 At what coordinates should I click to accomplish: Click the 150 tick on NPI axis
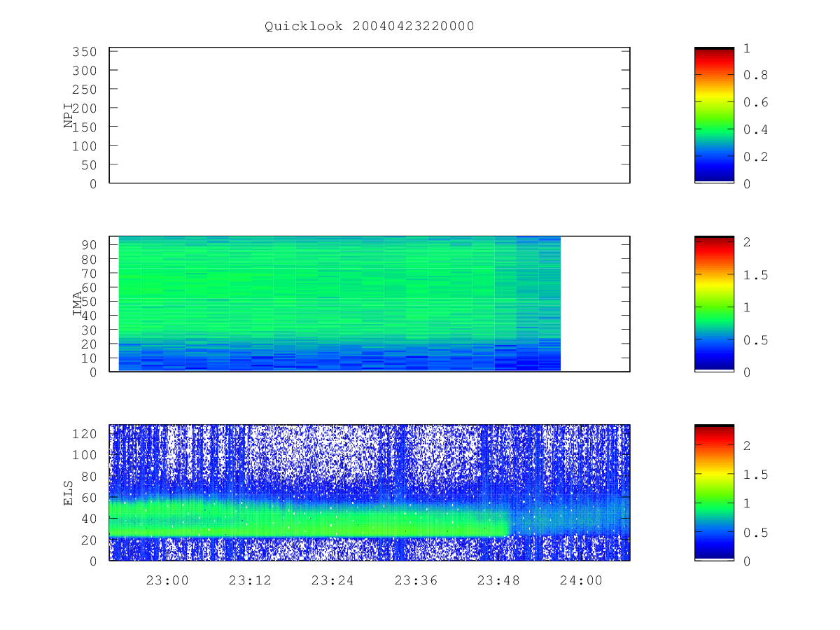(x=85, y=127)
